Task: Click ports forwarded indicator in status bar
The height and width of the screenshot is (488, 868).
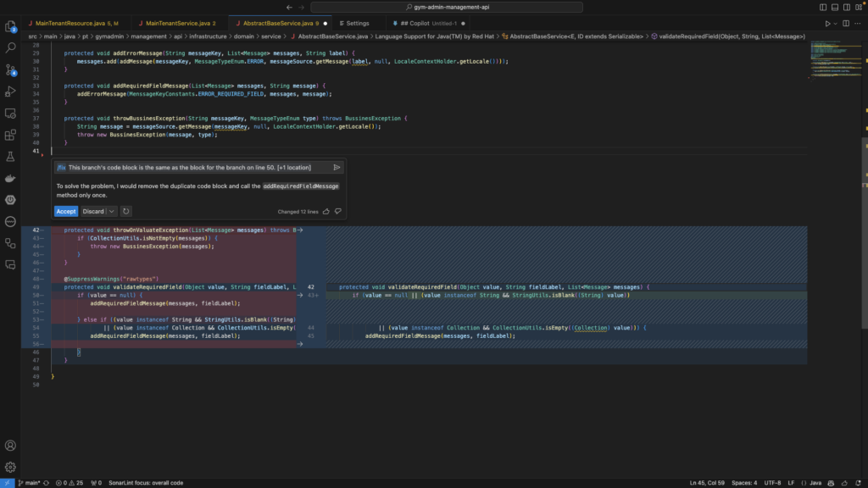Action: click(x=97, y=483)
